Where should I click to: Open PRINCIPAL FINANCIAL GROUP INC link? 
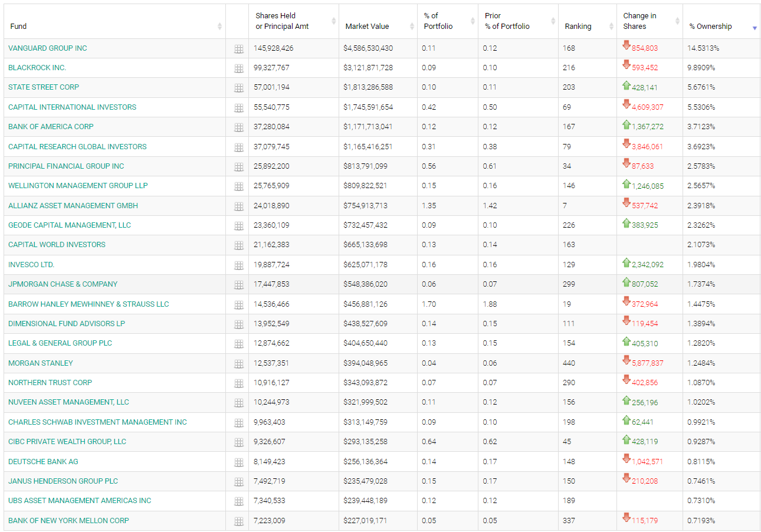click(x=66, y=166)
